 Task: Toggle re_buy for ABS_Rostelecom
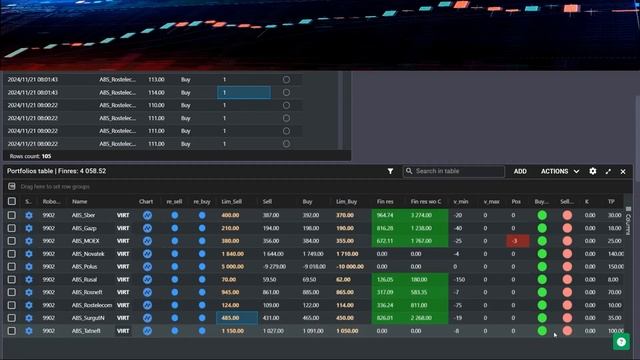point(202,305)
